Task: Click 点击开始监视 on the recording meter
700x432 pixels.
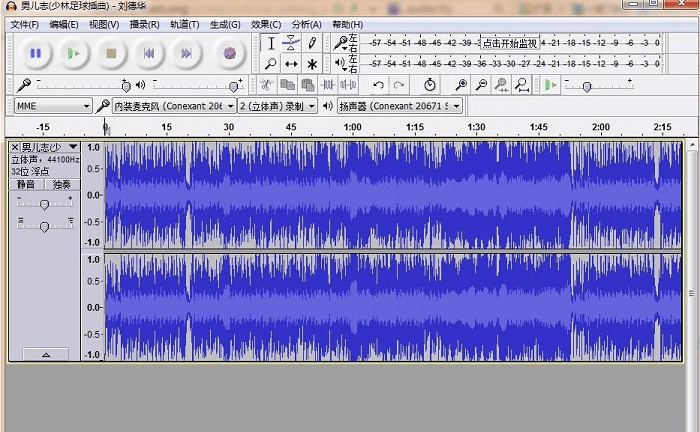Action: (x=509, y=43)
